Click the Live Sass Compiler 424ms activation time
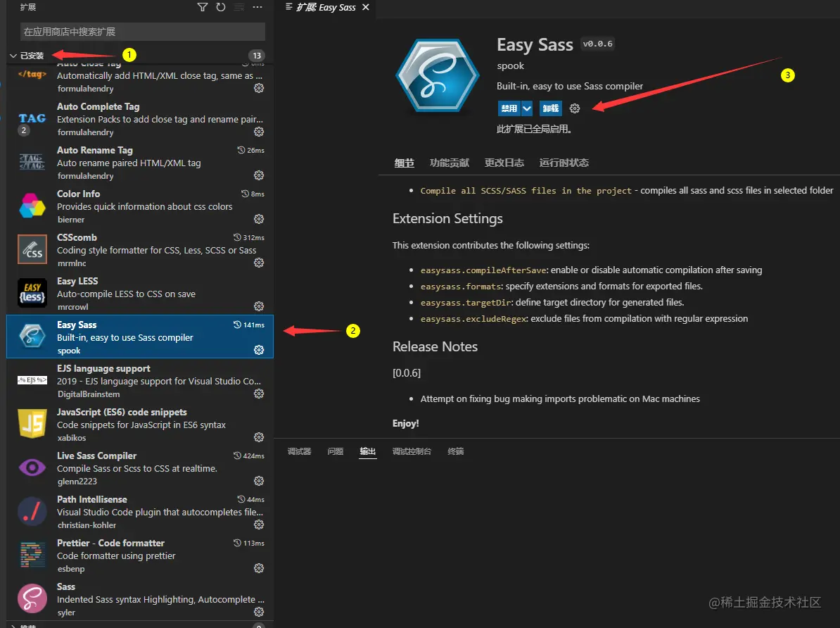840x628 pixels. point(249,456)
